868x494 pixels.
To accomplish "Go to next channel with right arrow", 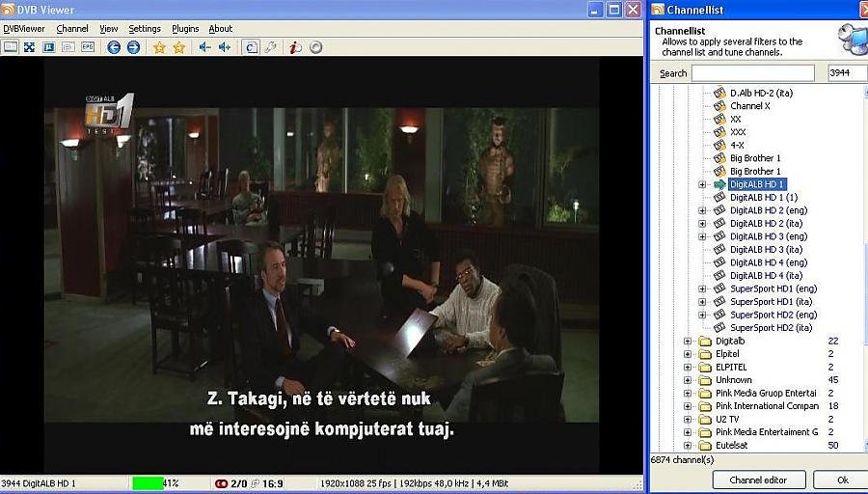I will tap(133, 47).
